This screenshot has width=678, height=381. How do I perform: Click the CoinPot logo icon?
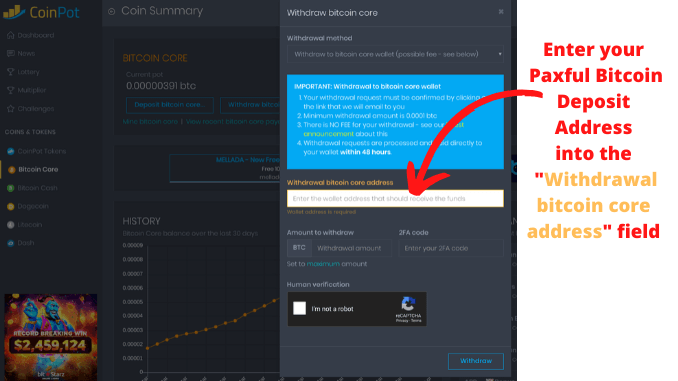14,12
